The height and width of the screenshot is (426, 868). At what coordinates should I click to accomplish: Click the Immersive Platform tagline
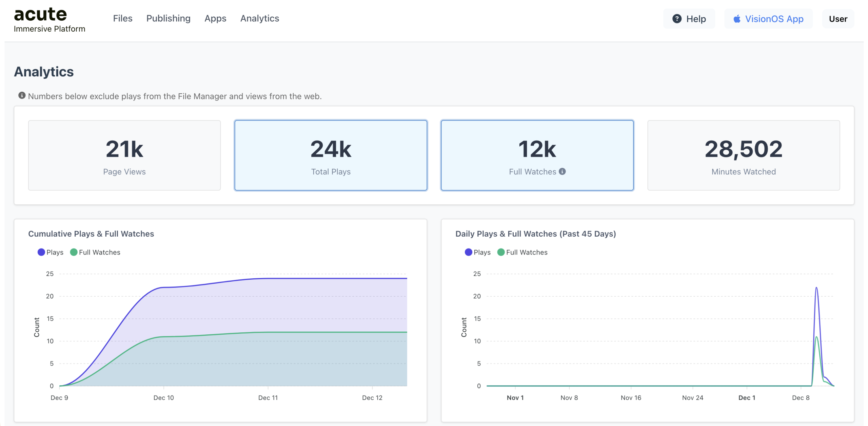(x=50, y=29)
